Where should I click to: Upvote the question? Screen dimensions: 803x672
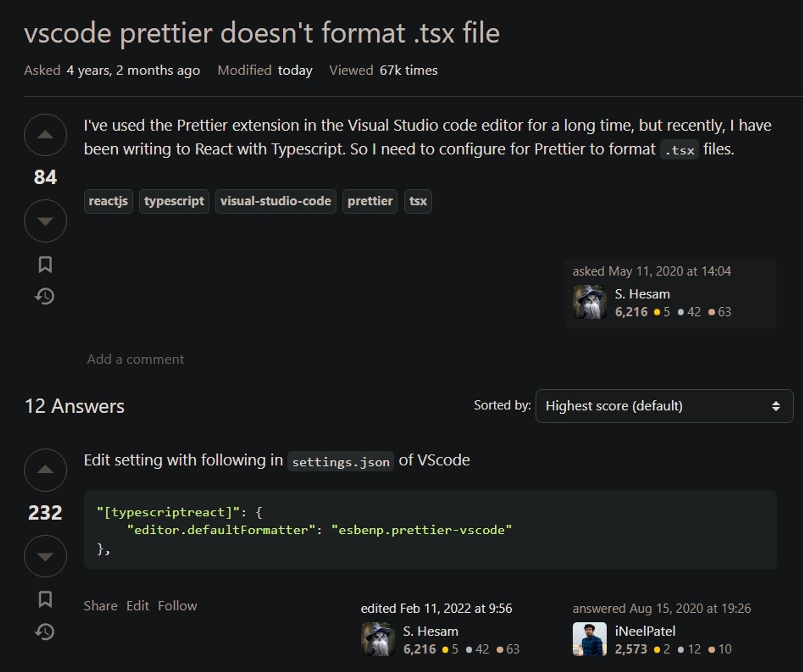[x=45, y=135]
